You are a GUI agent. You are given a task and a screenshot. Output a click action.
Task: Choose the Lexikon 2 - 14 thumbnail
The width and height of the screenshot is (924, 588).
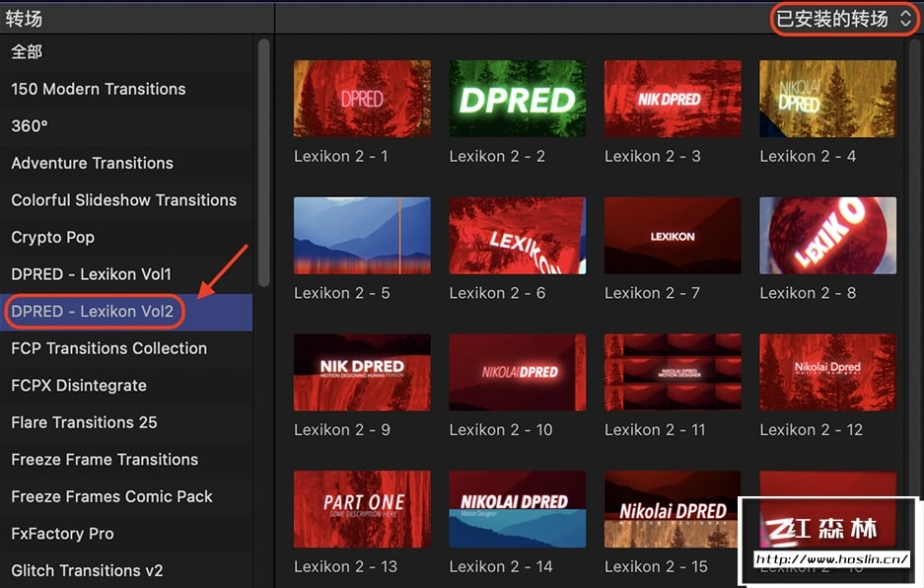tap(518, 509)
